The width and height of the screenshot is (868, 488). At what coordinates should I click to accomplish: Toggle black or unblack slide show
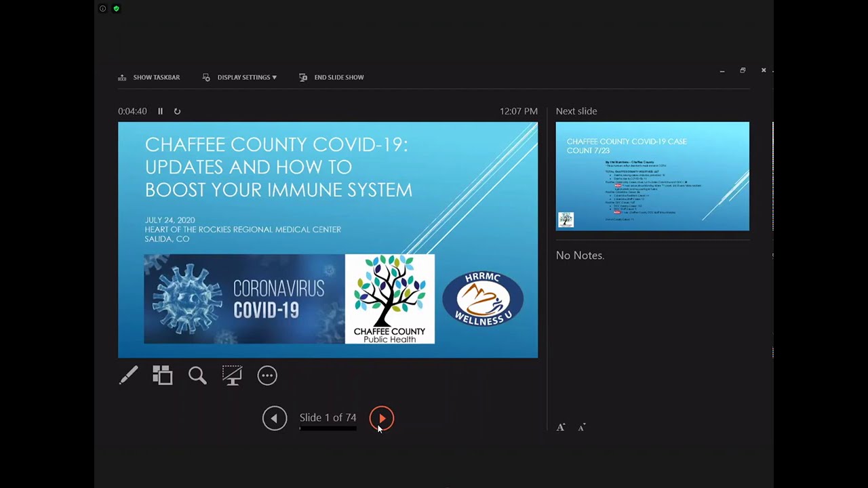[x=232, y=375]
